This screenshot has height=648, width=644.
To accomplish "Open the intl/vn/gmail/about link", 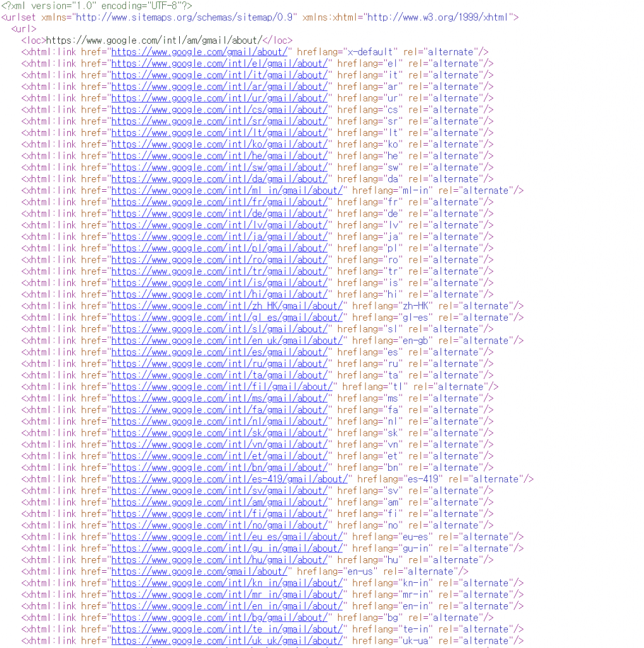I will (219, 445).
